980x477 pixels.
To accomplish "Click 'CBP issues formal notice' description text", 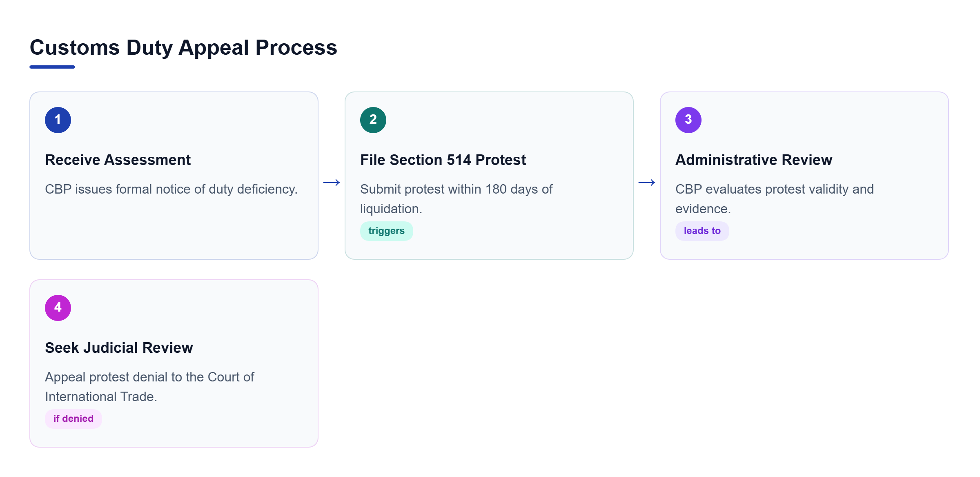I will (171, 189).
